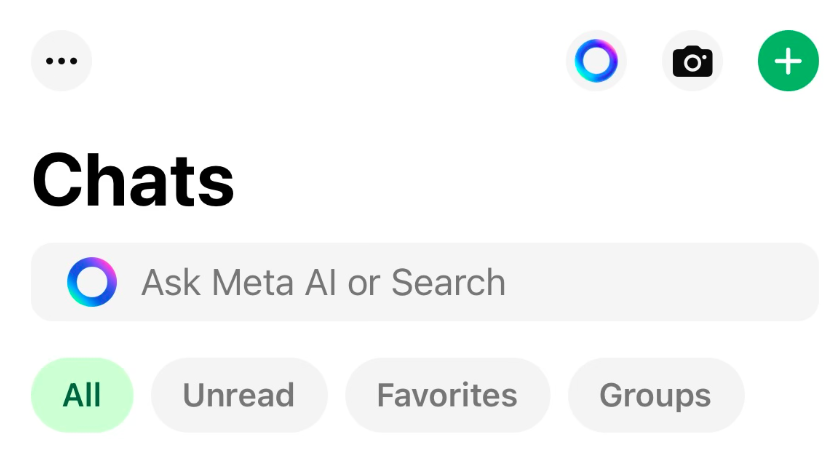Show only Unread chats
The height and width of the screenshot is (455, 837).
click(x=239, y=395)
